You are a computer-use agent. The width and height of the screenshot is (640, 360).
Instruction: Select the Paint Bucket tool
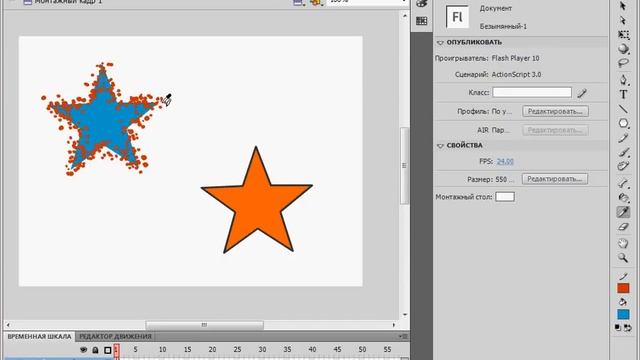623,198
